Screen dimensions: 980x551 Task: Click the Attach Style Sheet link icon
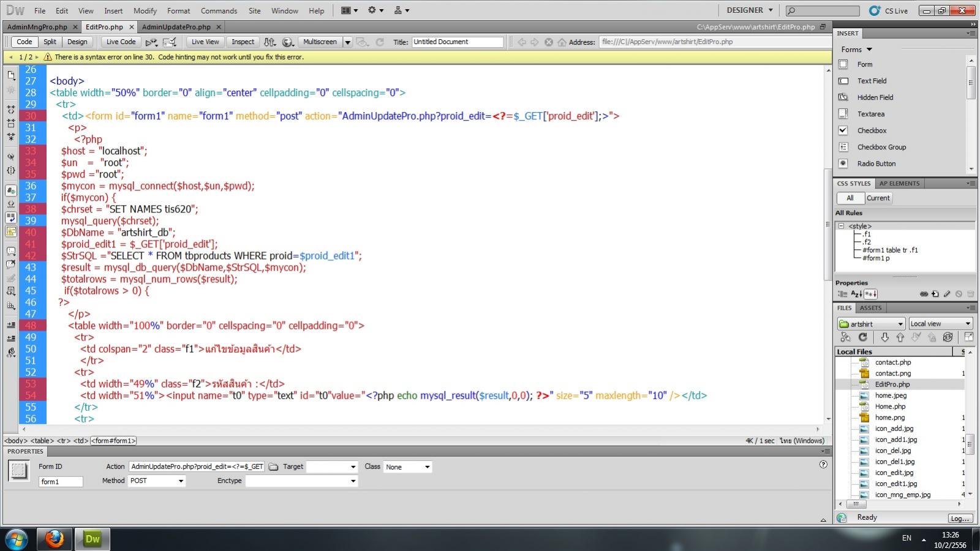pyautogui.click(x=924, y=294)
